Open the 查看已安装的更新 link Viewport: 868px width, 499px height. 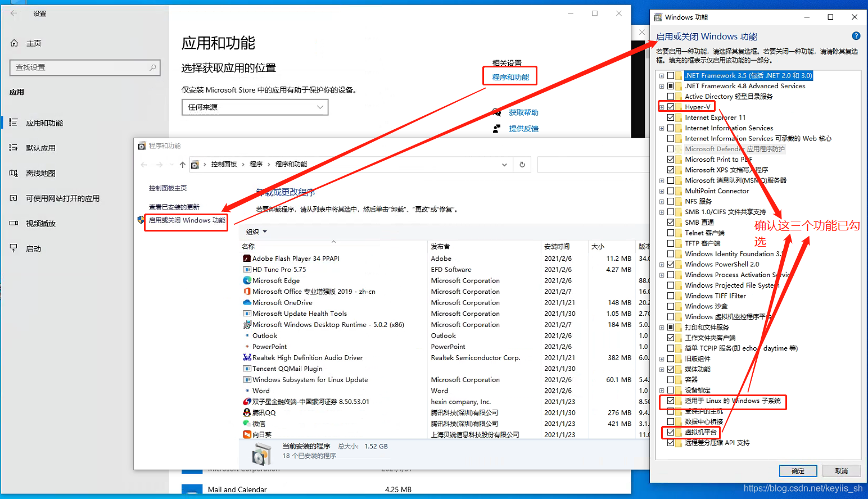[x=174, y=207]
